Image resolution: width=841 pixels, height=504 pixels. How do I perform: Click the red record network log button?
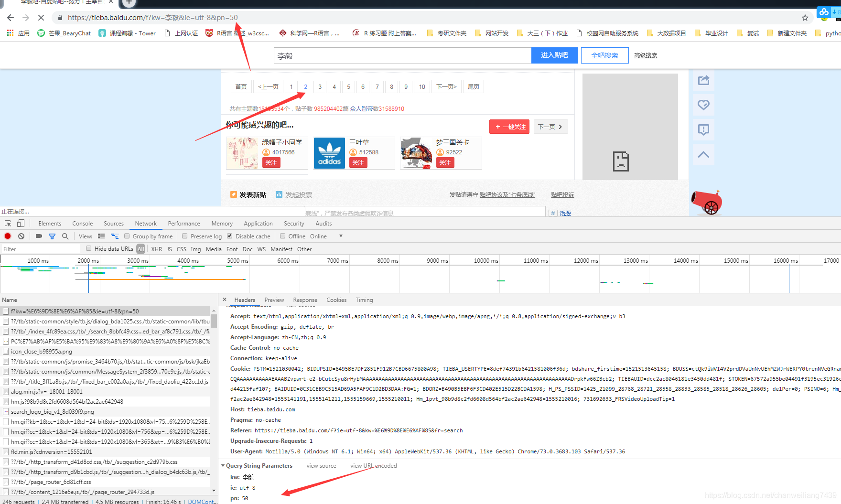pos(8,236)
